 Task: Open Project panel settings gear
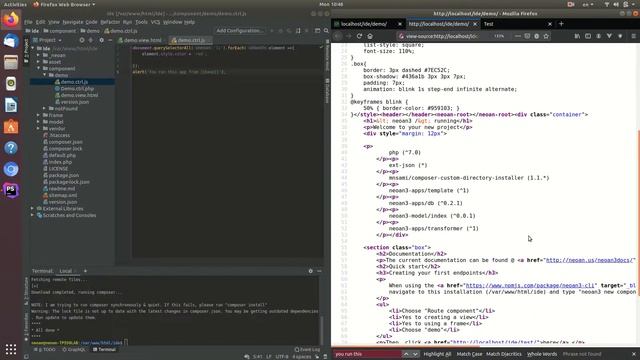[x=101, y=40]
